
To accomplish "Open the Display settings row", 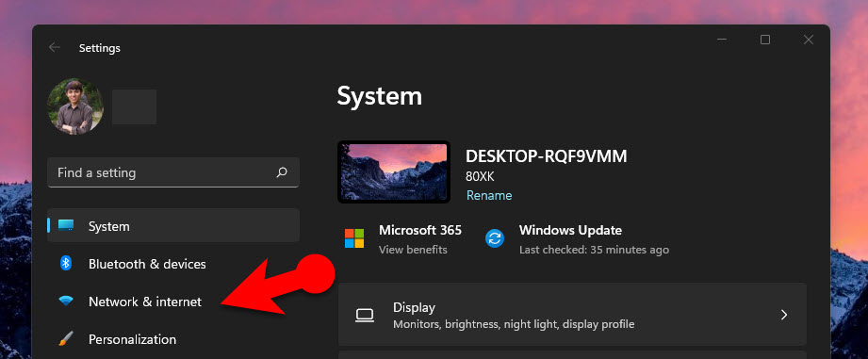I will 572,315.
